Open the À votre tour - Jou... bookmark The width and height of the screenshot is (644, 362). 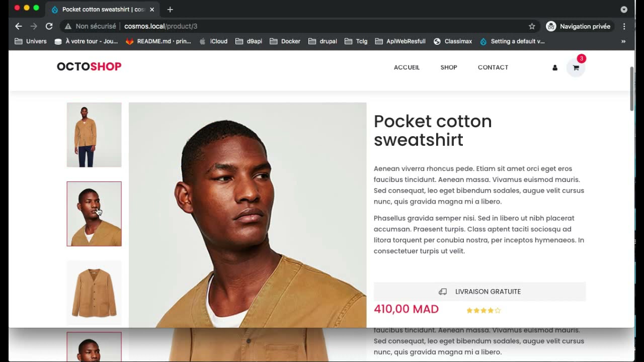(86, 41)
